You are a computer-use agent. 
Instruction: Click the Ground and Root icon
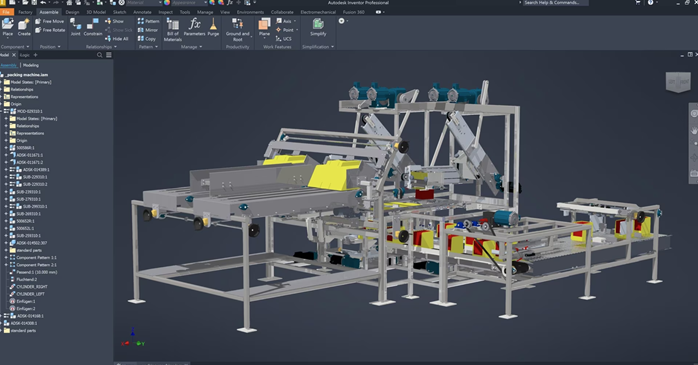[x=238, y=30]
